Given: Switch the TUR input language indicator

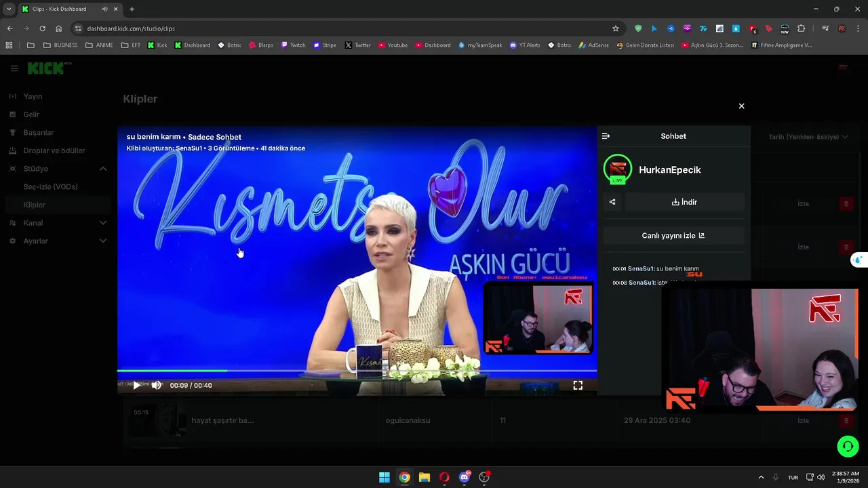Looking at the screenshot, I should point(793,477).
